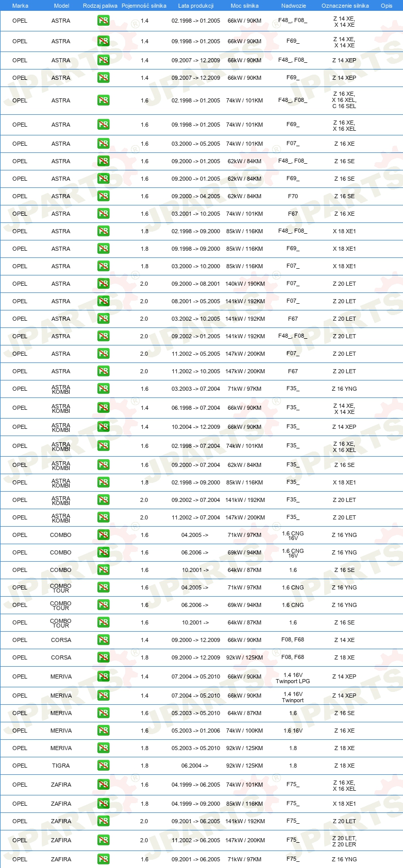Click fuel icon in Astra 08.2001 -> 05.2005 row
The width and height of the screenshot is (403, 868).
(x=103, y=301)
